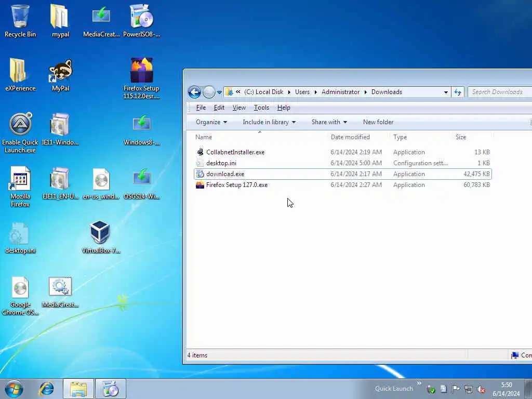Select Firefox Setup 127.0.exe in list
The height and width of the screenshot is (399, 532).
point(343,185)
